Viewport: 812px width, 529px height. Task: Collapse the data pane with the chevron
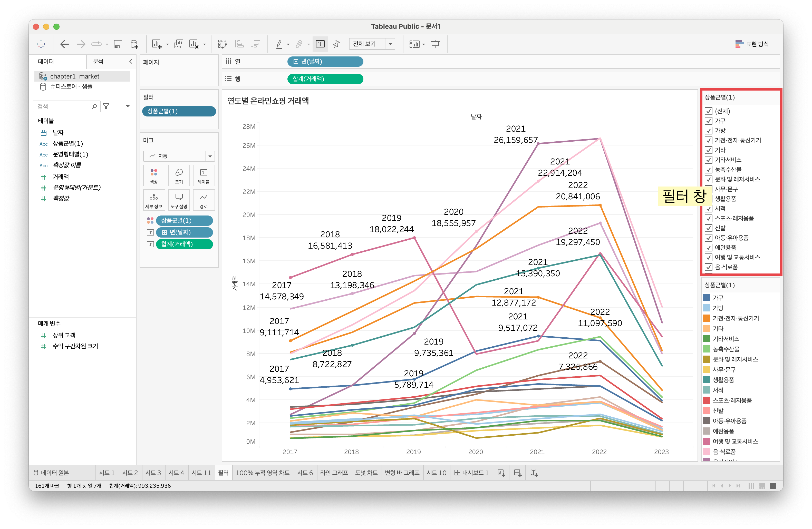pos(130,61)
